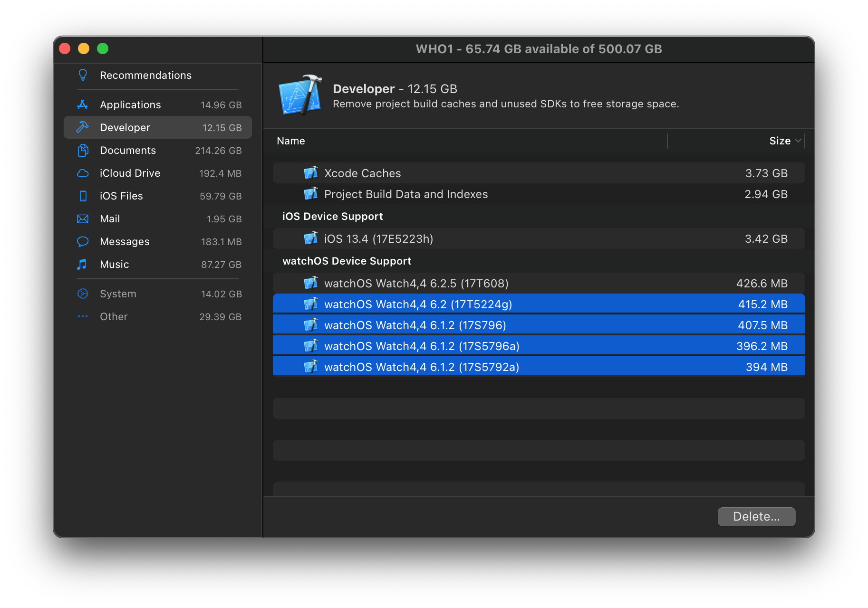Click the window title showing WHO1 storage
Screen dimensions: 868x608
[539, 49]
